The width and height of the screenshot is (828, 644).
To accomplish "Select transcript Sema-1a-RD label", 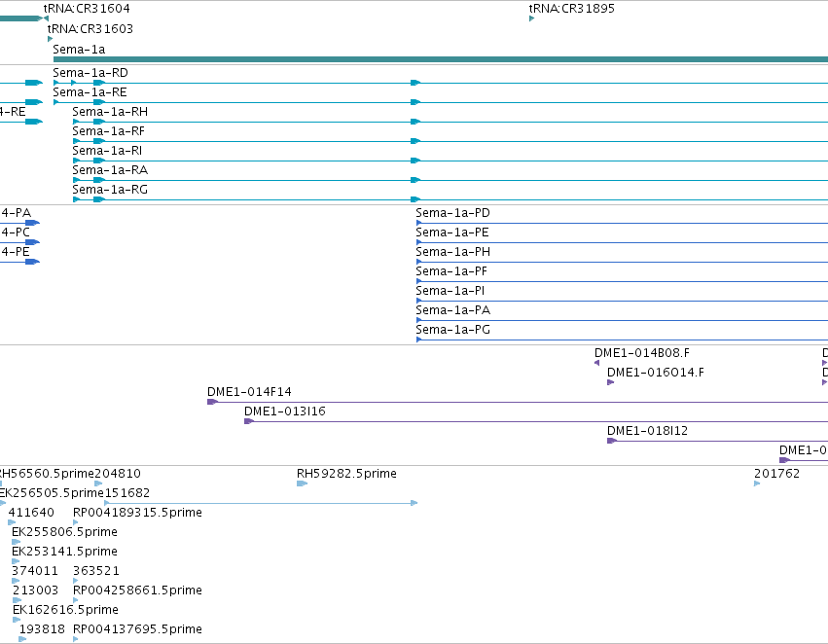I will [90, 73].
